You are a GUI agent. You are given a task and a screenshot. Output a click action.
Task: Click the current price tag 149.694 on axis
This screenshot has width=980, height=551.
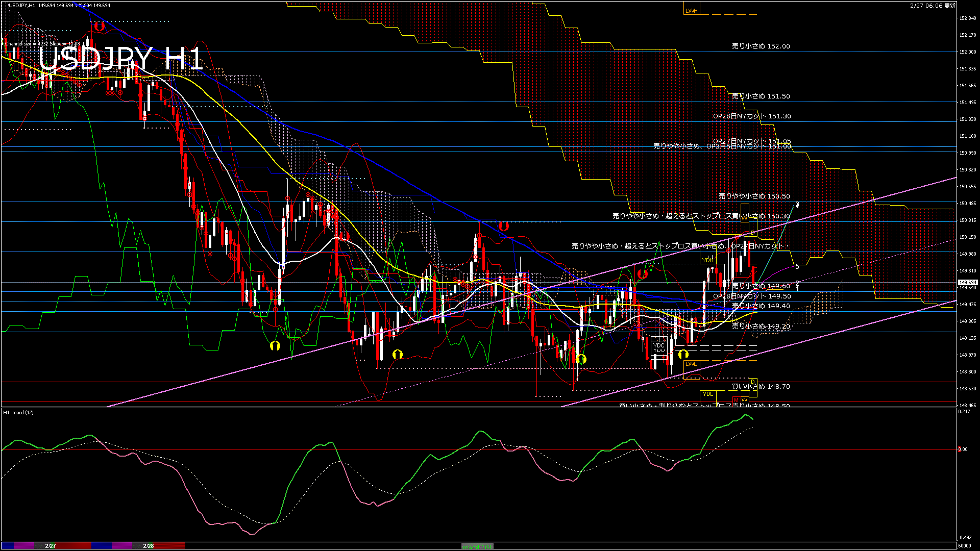coord(967,282)
